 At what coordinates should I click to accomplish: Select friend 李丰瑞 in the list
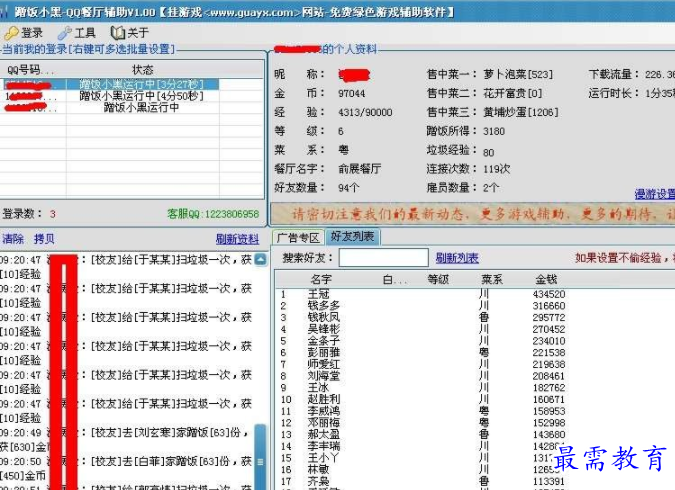tap(324, 446)
